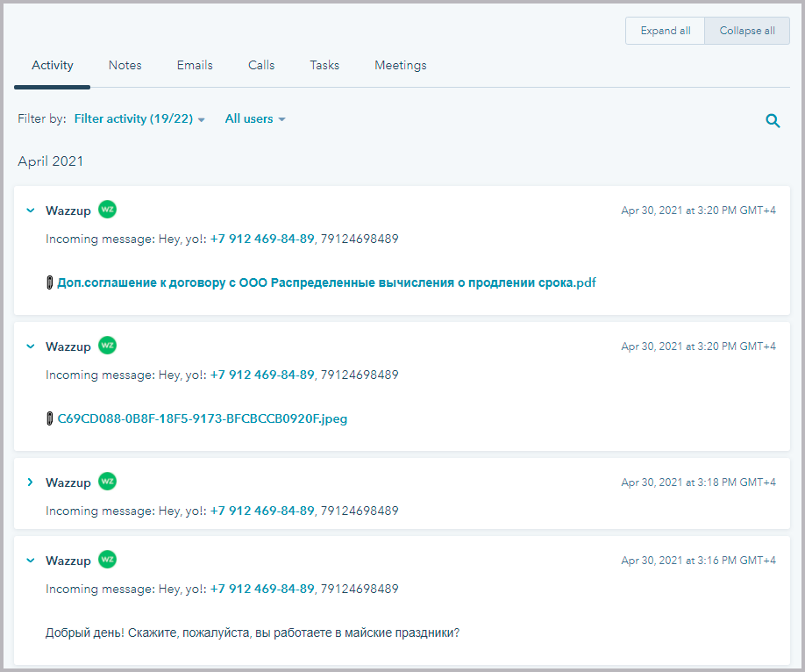Viewport: 805px width, 672px height.
Task: Click Wazzup badge on 3:16 PM entry
Action: point(107,560)
